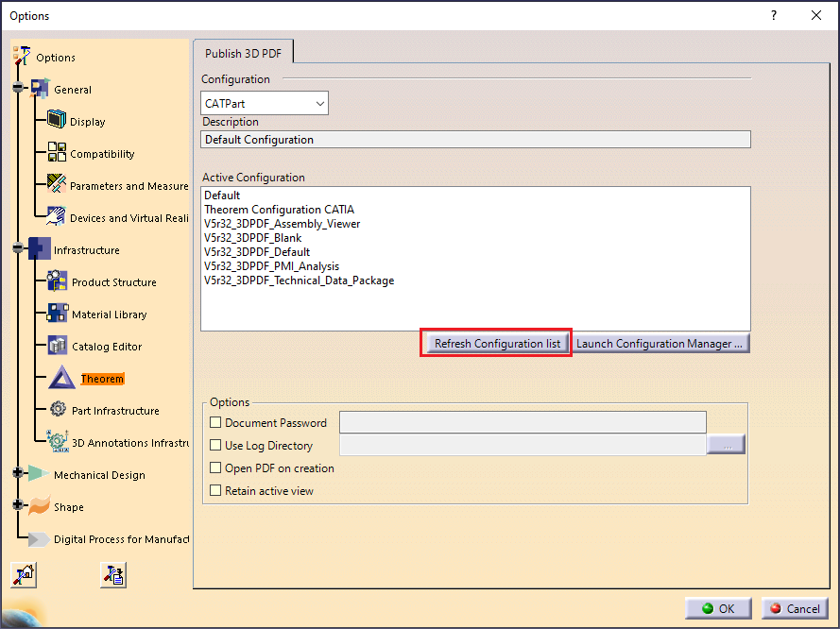The image size is (840, 629).
Task: Select Theorem Configuration CATIA entry
Action: (x=279, y=210)
